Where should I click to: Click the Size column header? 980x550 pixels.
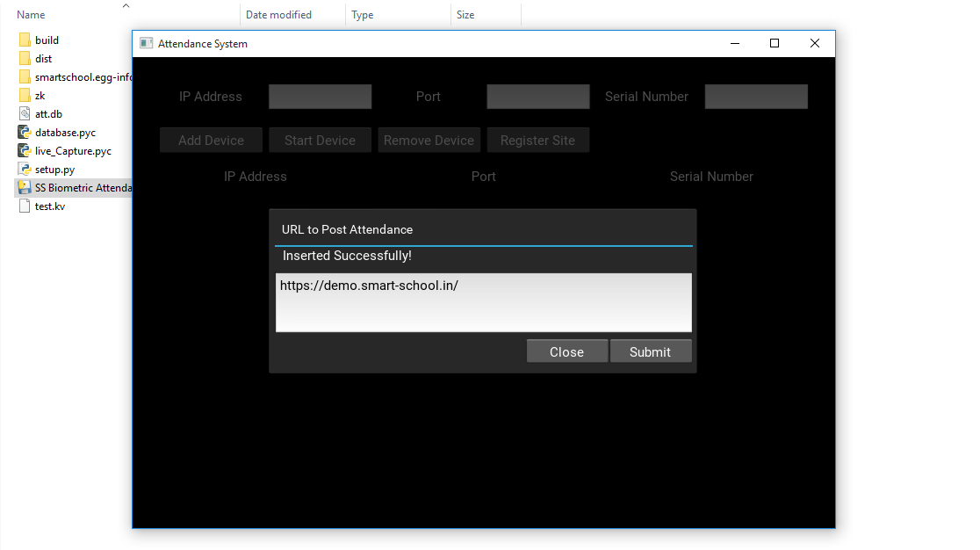[465, 15]
